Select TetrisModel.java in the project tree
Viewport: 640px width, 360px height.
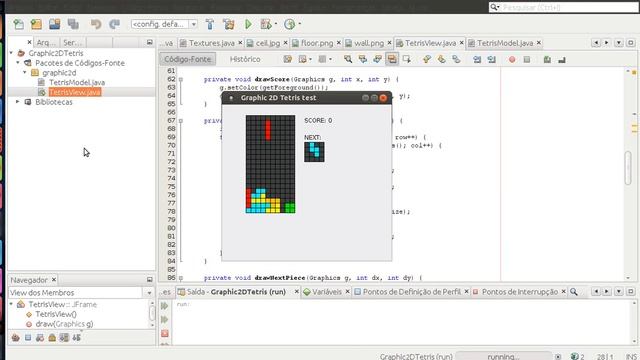77,82
